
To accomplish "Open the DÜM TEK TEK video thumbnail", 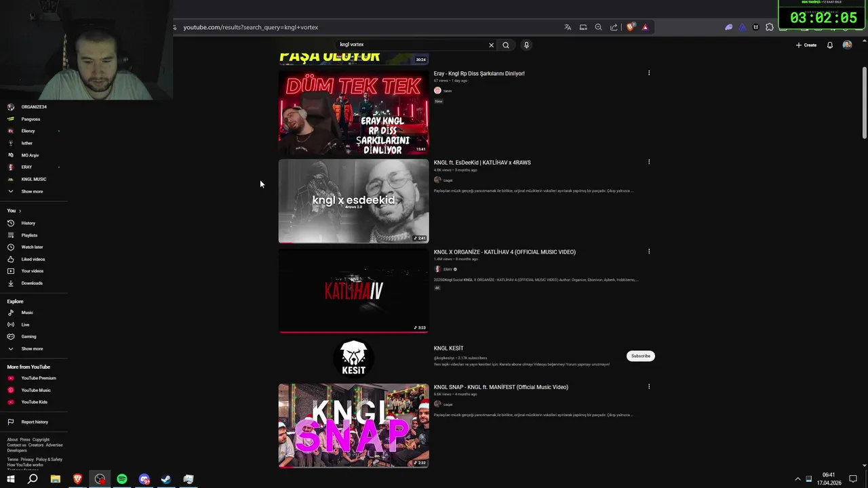I will coord(353,113).
